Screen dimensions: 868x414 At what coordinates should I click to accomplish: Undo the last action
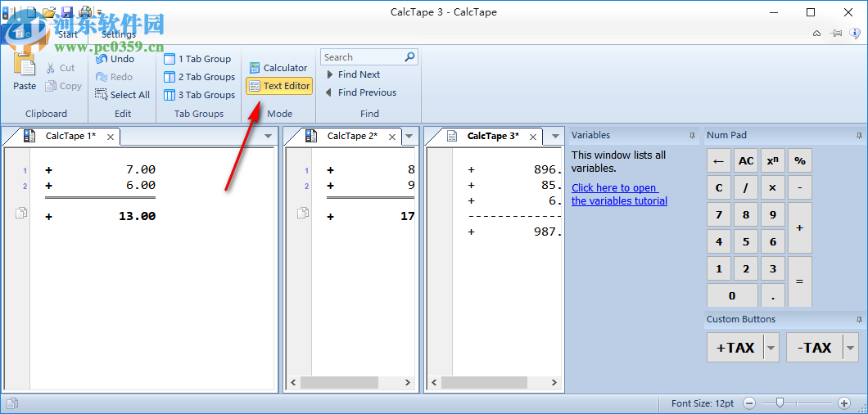[115, 59]
